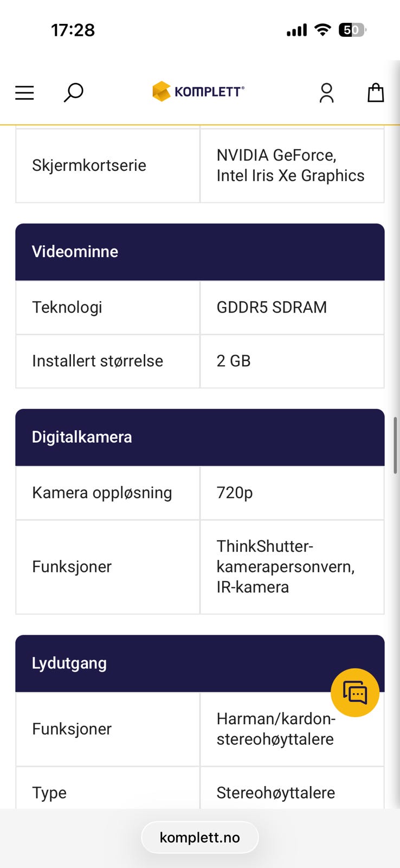Open the hamburger menu
Image resolution: width=400 pixels, height=868 pixels.
pyautogui.click(x=24, y=93)
